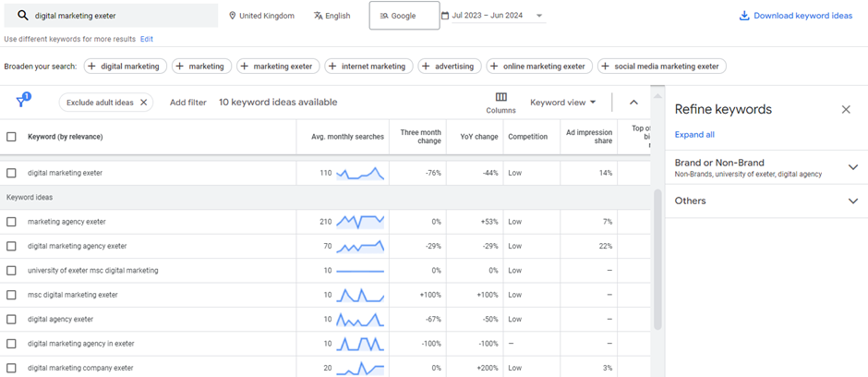This screenshot has width=868, height=377.
Task: Tick the checkbox for digital marketing agency in exeter
Action: tap(11, 343)
